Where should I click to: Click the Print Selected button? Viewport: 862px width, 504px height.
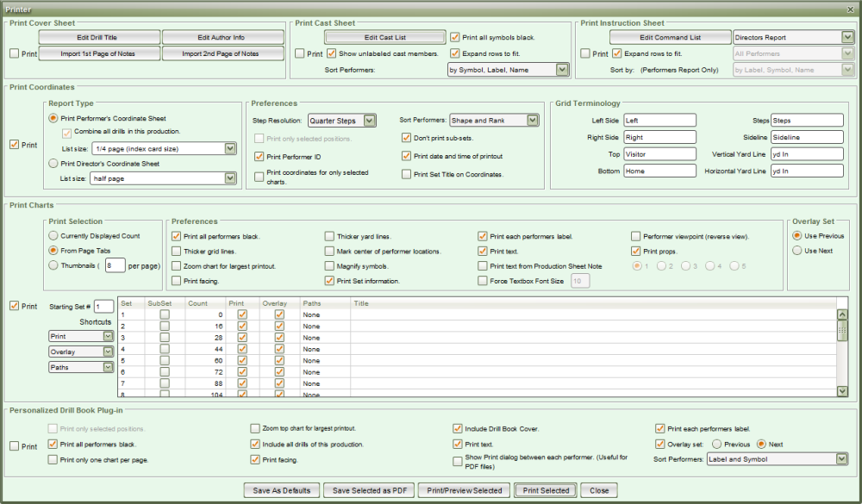[546, 489]
